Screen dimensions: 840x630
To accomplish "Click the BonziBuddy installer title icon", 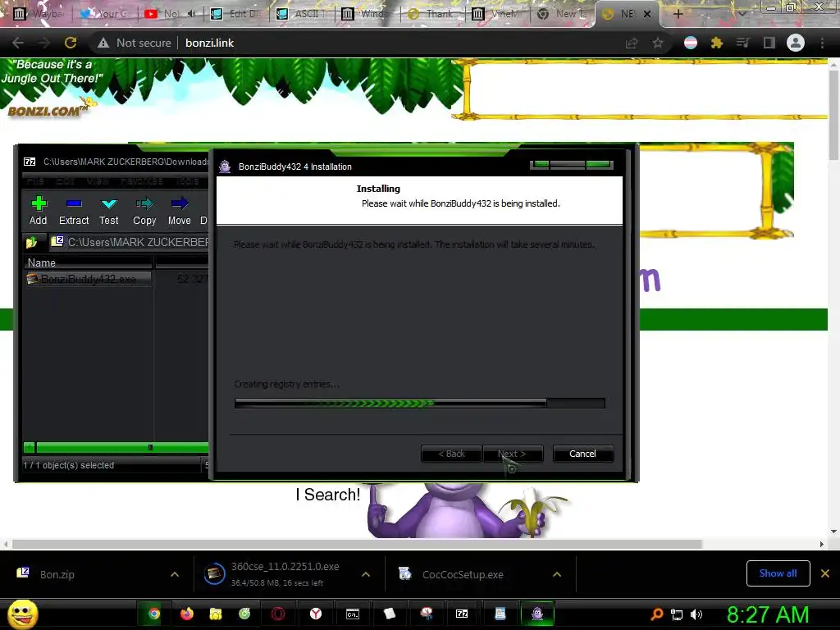I will click(x=225, y=167).
